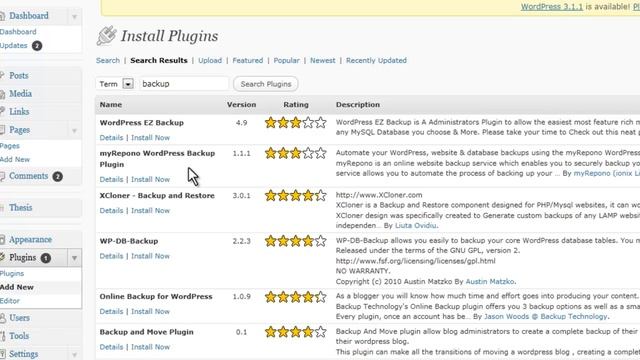This screenshot has height=360, width=640.
Task: Open the Dashboard menu in sidebar
Action: coord(29,16)
